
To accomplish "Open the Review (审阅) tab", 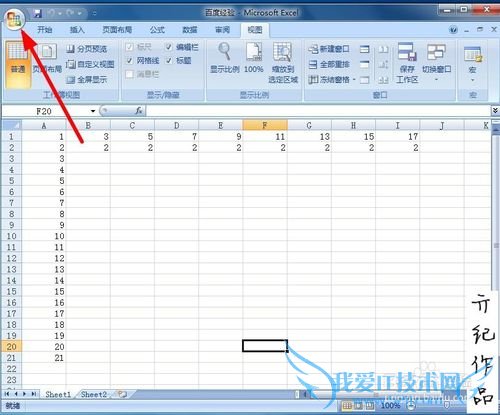I will [222, 30].
